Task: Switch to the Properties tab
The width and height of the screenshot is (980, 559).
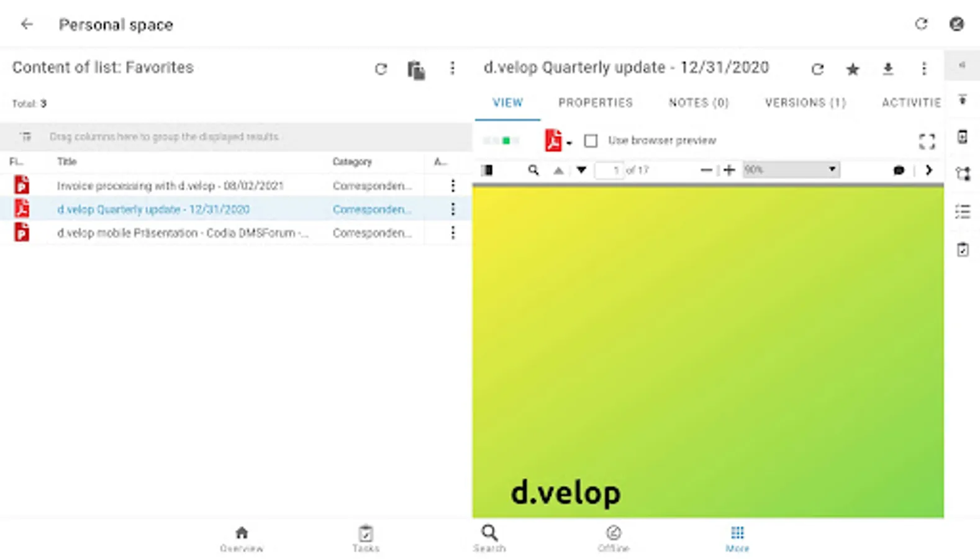Action: pos(596,102)
